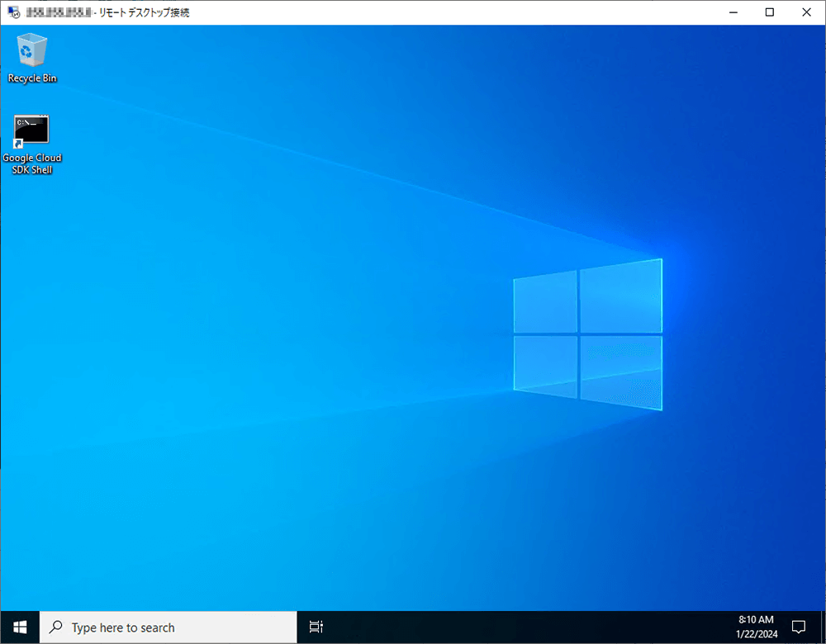The width and height of the screenshot is (826, 644).
Task: Click the Remote Desktop Connection title bar icon
Action: click(13, 12)
